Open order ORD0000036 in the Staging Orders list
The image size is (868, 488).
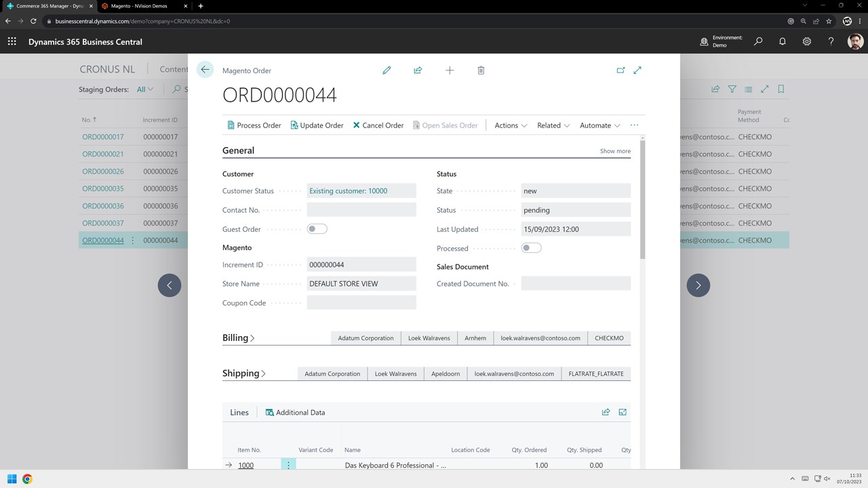[103, 206]
